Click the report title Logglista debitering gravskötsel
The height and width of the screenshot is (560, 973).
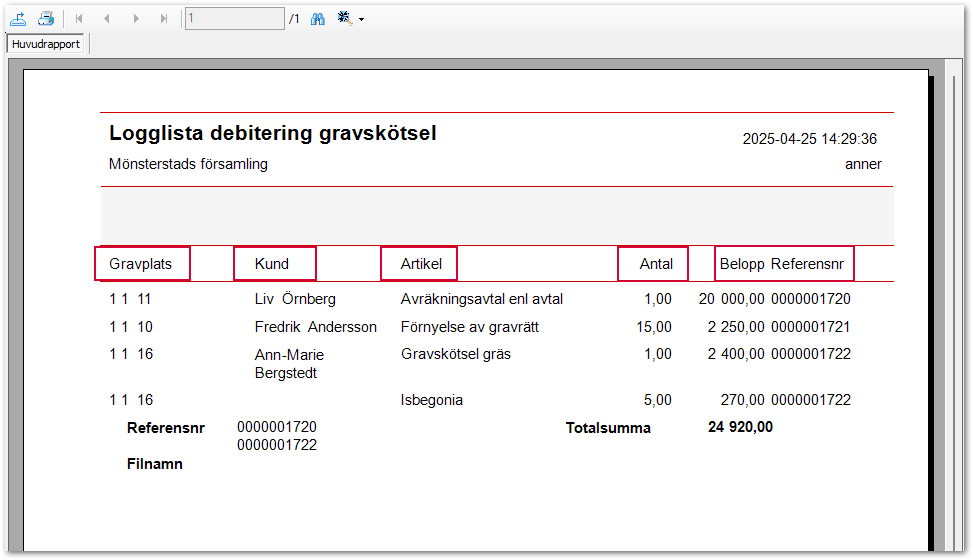272,133
